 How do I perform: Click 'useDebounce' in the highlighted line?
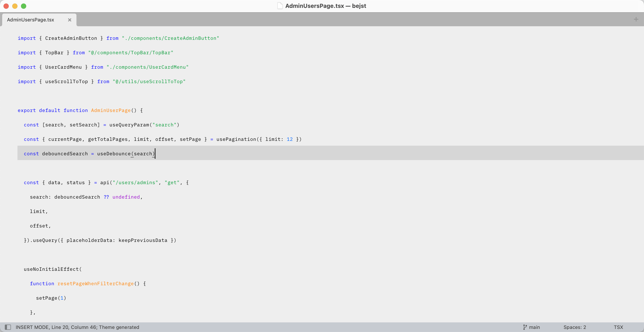click(x=114, y=154)
